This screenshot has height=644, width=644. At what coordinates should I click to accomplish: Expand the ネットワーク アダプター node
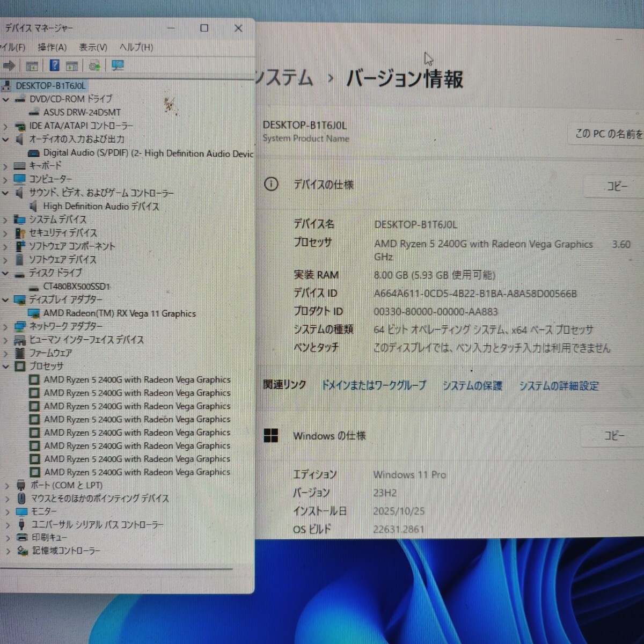[x=5, y=326]
